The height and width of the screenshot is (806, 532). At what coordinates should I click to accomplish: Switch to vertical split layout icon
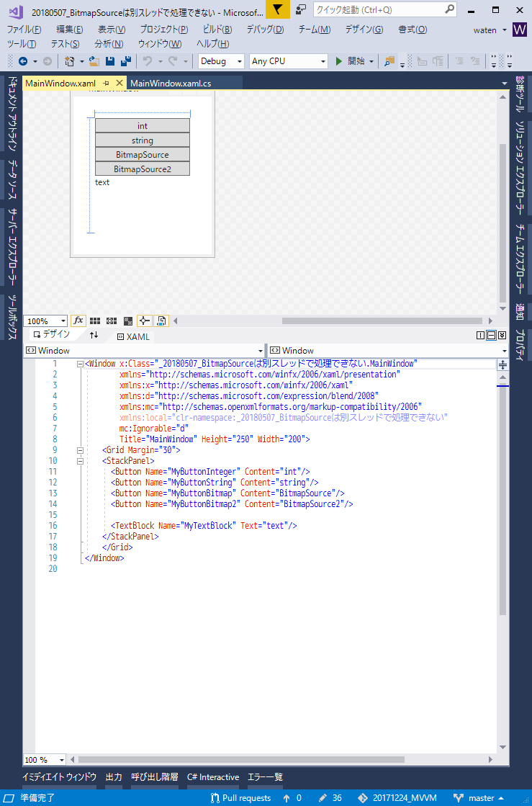click(x=481, y=335)
